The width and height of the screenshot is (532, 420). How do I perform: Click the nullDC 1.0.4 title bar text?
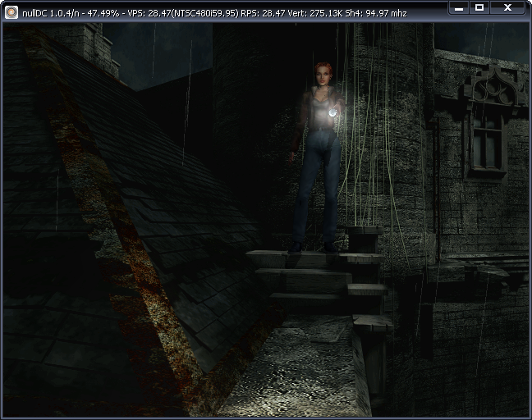214,13
